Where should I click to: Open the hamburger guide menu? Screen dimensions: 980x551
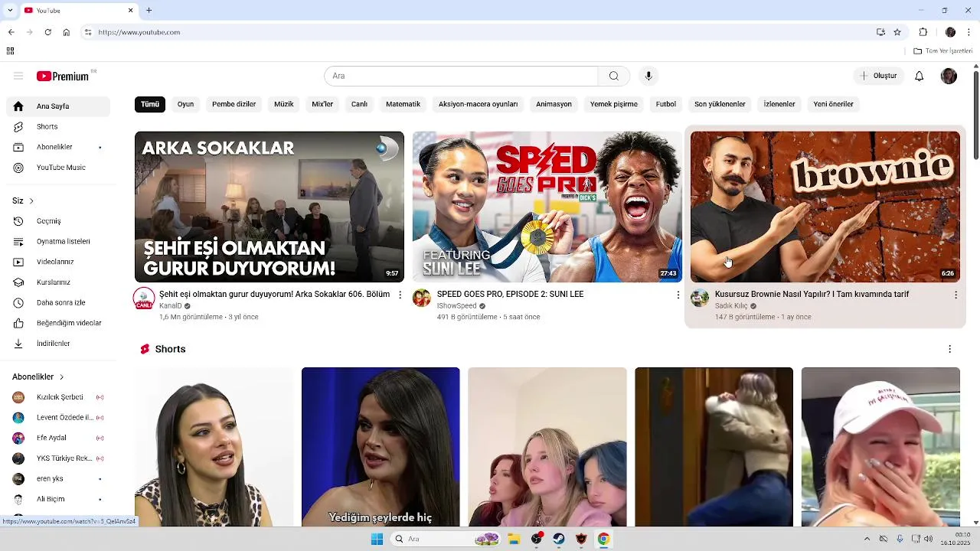pos(18,76)
